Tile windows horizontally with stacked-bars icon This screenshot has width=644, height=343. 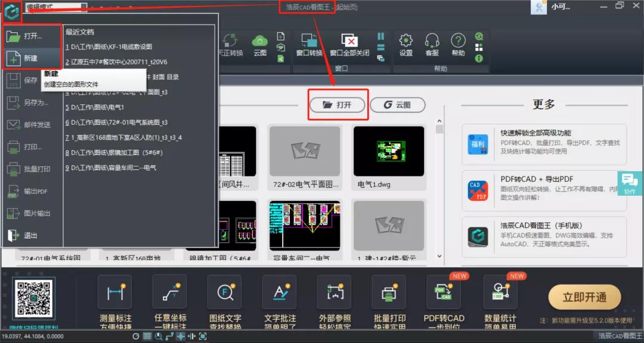click(380, 47)
